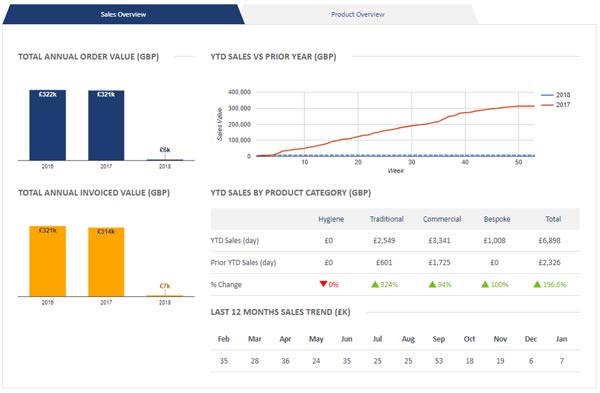Click the £6k order value label
Image resolution: width=600 pixels, height=393 pixels.
click(x=165, y=150)
